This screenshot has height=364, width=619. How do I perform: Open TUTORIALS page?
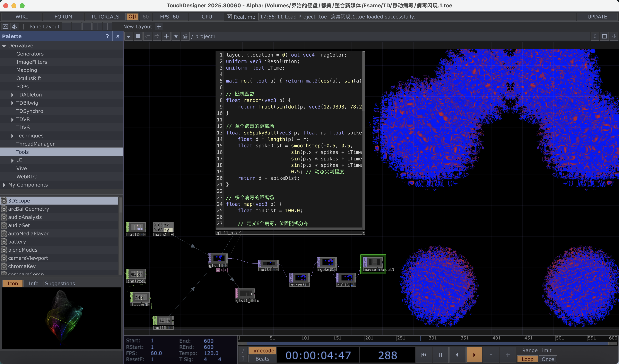[105, 17]
